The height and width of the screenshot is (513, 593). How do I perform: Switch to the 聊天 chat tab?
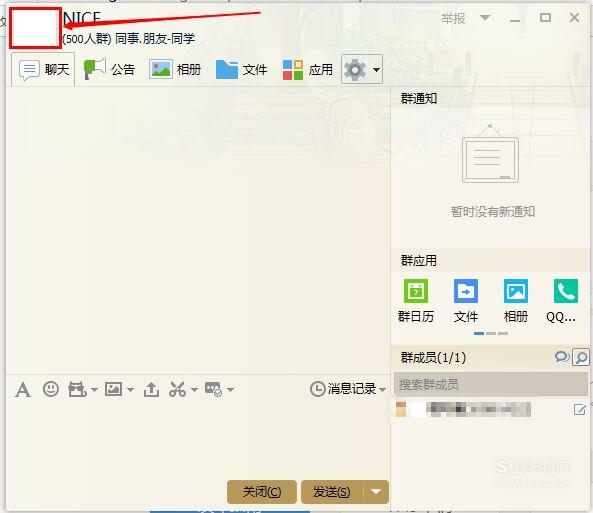pyautogui.click(x=43, y=70)
